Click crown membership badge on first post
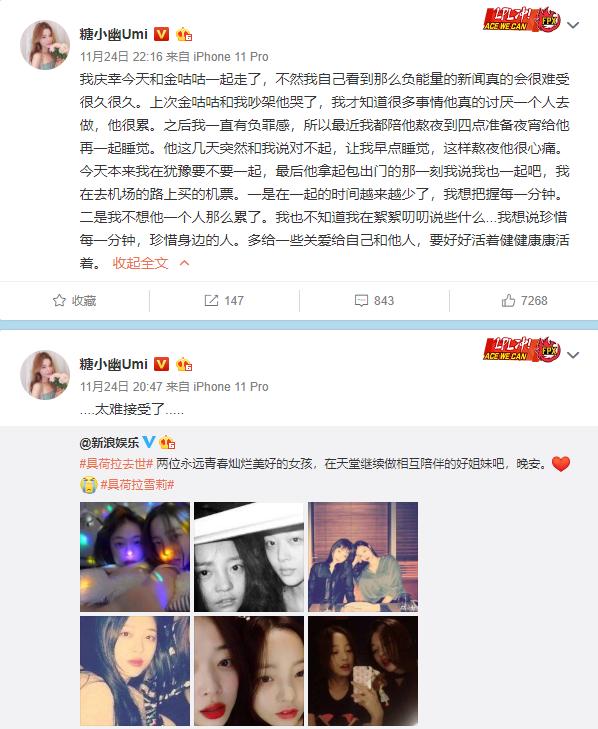This screenshot has width=598, height=729. click(184, 34)
